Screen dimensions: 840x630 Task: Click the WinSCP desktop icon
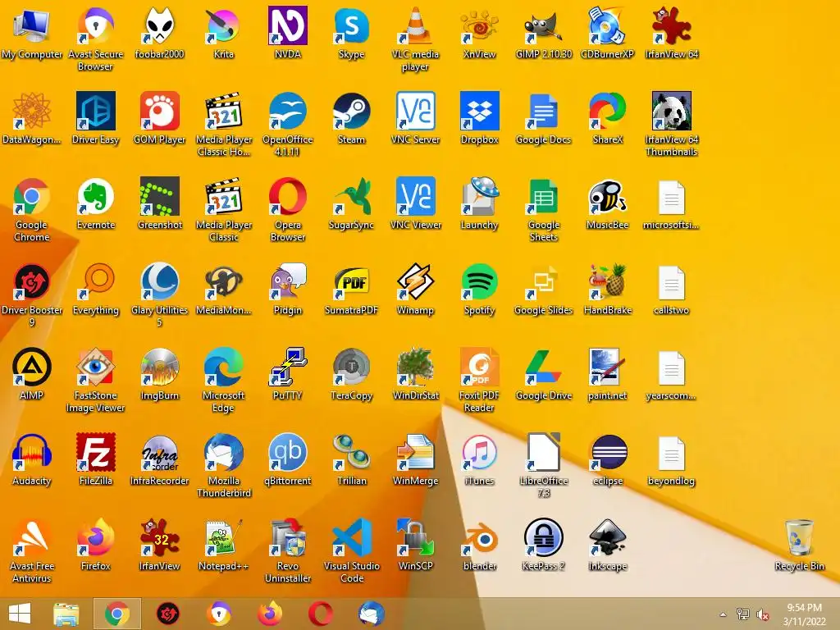coord(415,545)
